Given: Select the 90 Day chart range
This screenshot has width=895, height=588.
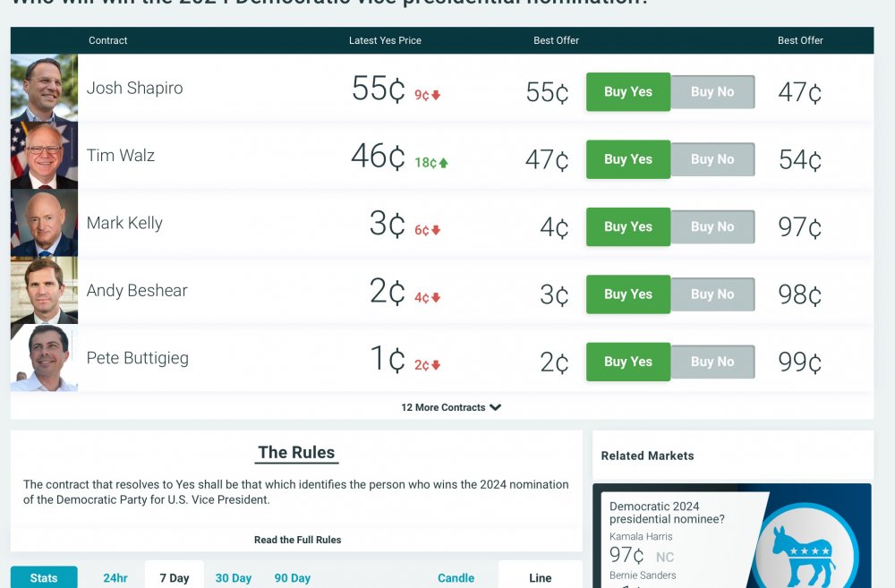Looking at the screenshot, I should 293,578.
